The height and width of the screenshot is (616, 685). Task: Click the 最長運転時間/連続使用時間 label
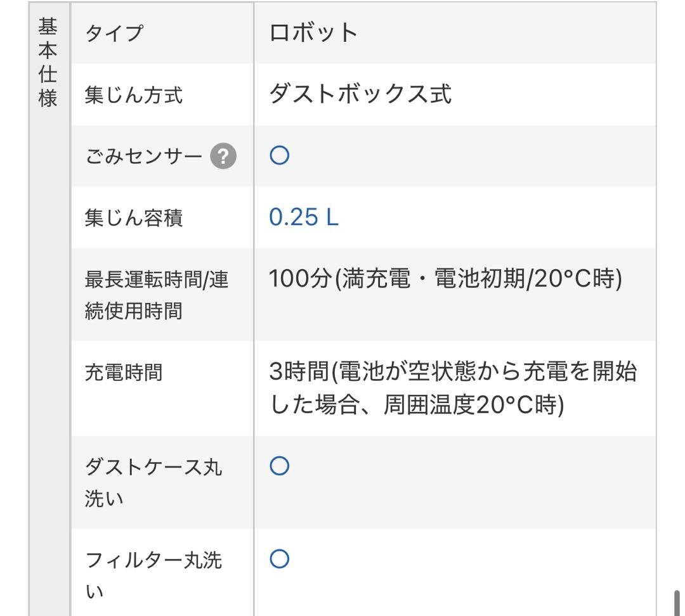click(x=156, y=295)
